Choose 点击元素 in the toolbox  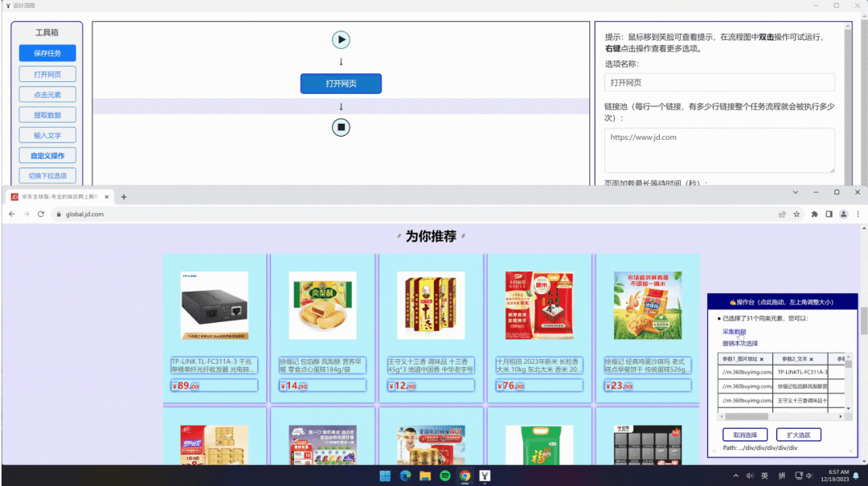[x=47, y=95]
